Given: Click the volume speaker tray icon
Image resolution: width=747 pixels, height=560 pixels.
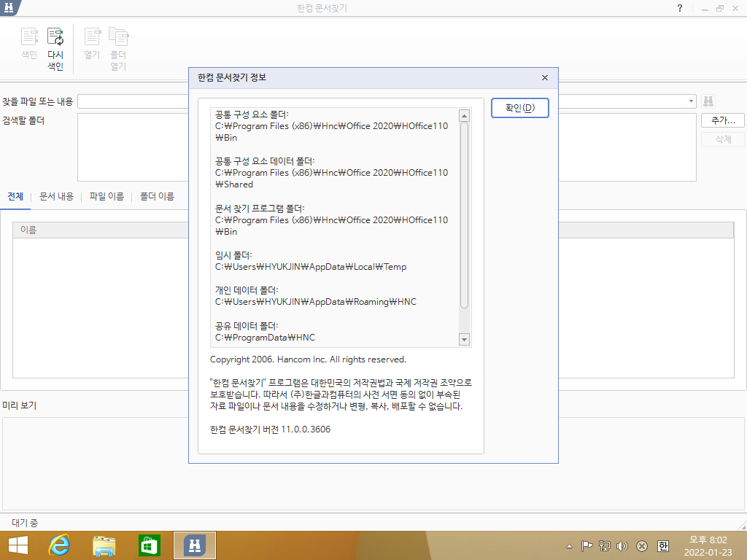Looking at the screenshot, I should (622, 546).
